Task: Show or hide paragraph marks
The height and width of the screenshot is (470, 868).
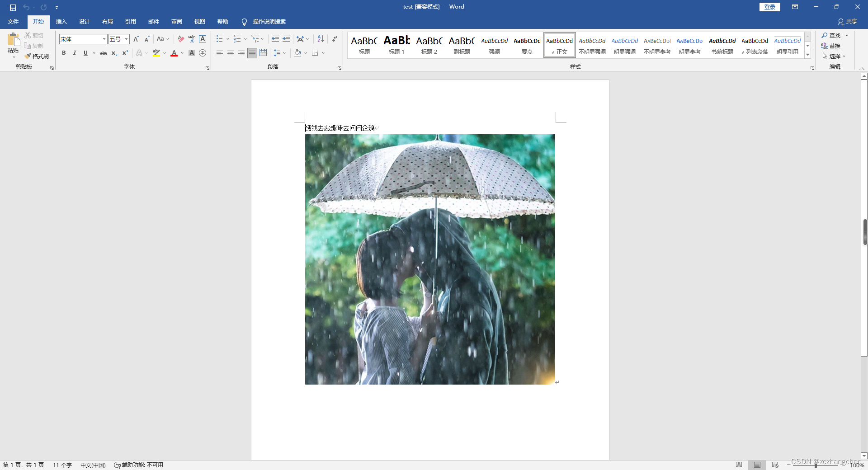Action: (335, 39)
